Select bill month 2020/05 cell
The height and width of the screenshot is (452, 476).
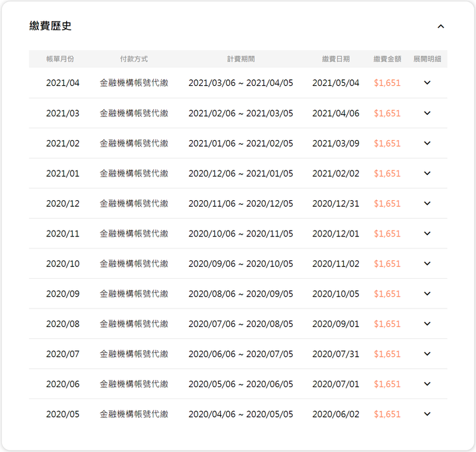click(63, 414)
